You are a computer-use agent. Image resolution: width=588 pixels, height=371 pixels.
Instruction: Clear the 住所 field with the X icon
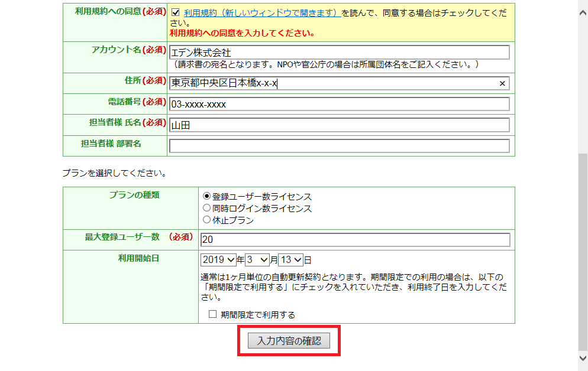click(x=502, y=83)
